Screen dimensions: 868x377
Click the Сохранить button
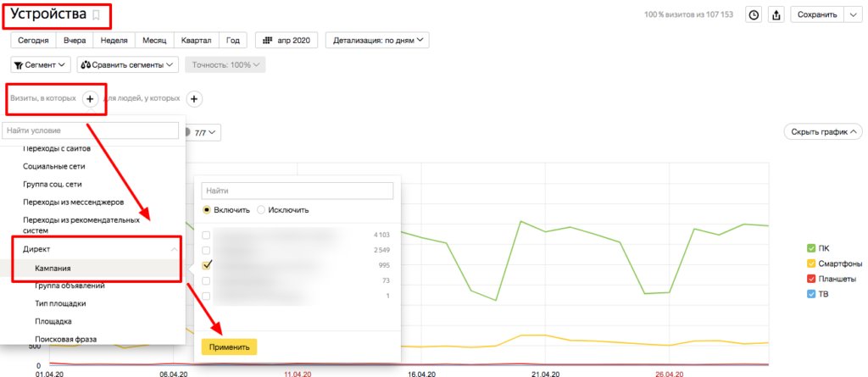[817, 15]
